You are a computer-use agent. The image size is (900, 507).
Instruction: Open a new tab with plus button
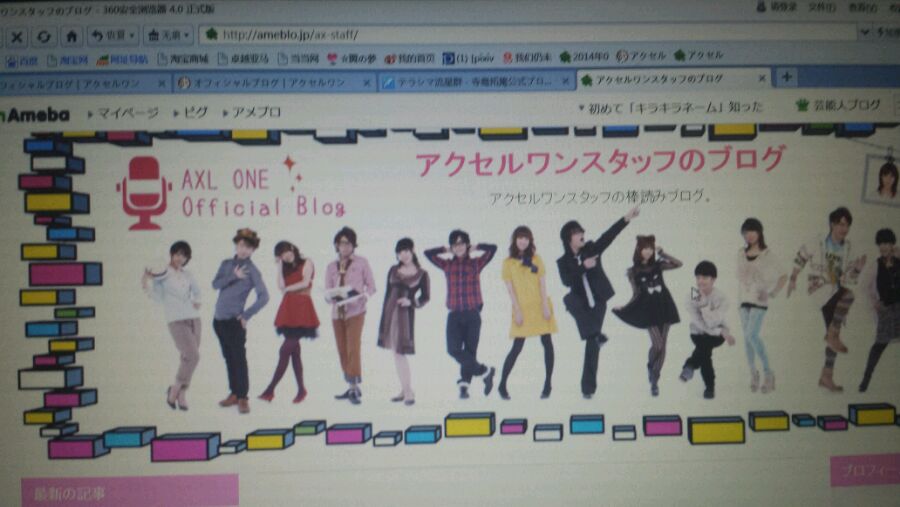(x=786, y=77)
